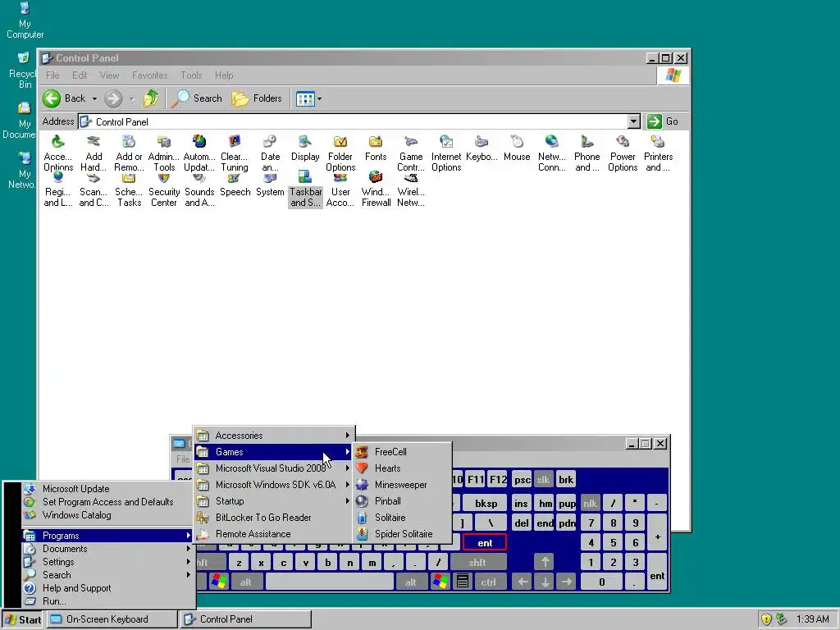Open Folder Options icon
The image size is (840, 630).
pos(340,153)
